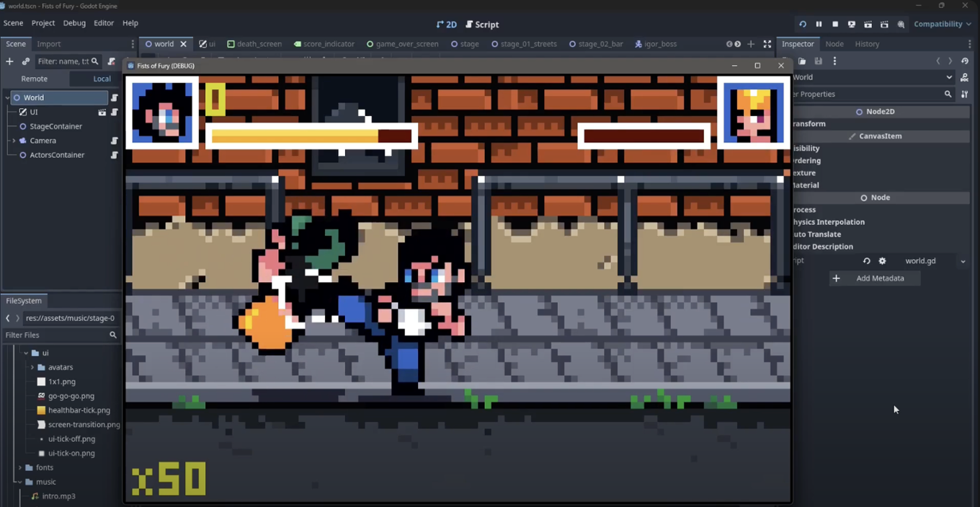
Task: Switch scene tree to Remote view
Action: [x=35, y=78]
